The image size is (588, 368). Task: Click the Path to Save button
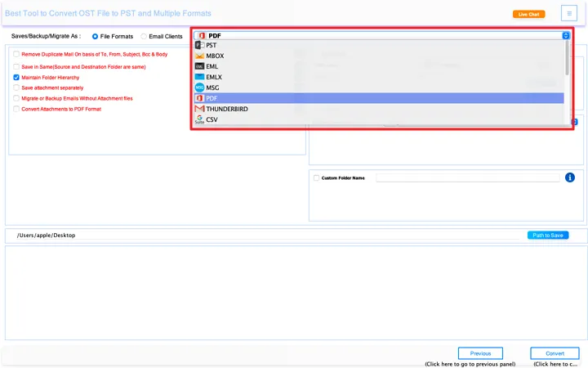(547, 236)
